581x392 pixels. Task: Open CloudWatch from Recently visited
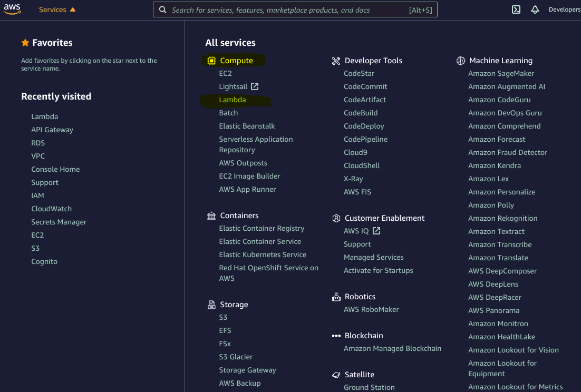point(51,209)
